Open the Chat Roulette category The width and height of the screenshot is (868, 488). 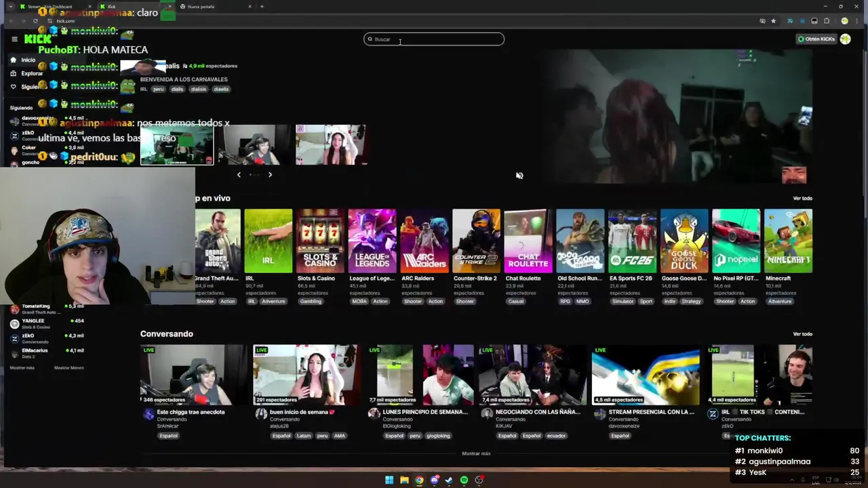pyautogui.click(x=528, y=241)
